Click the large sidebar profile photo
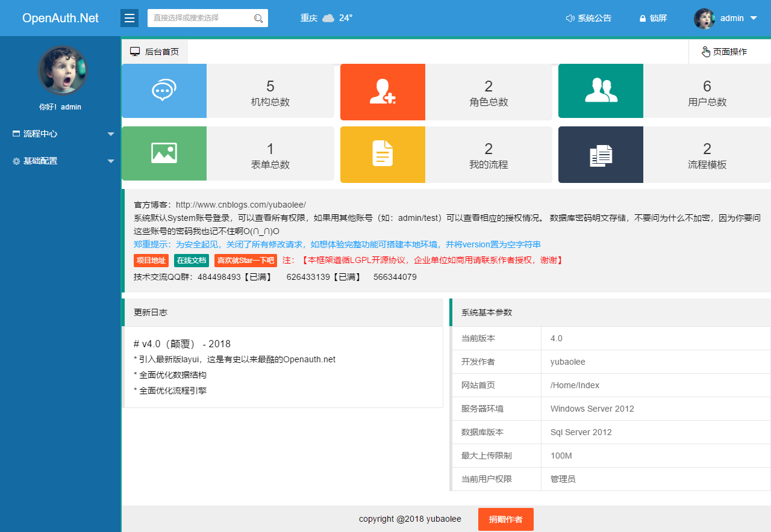This screenshot has height=532, width=771. (63, 70)
